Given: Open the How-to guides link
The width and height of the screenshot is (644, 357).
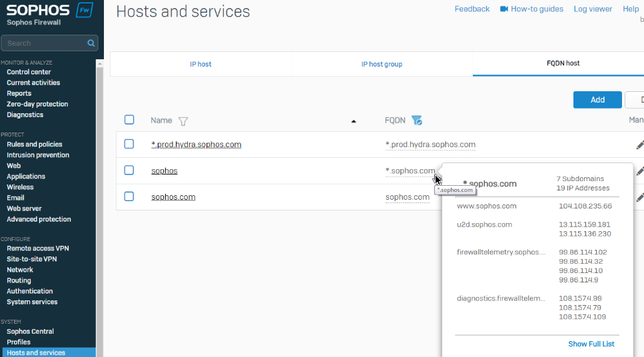Looking at the screenshot, I should pyautogui.click(x=537, y=9).
